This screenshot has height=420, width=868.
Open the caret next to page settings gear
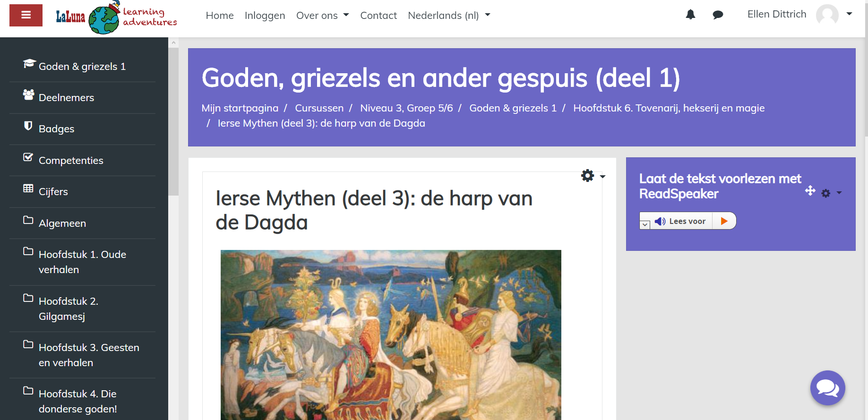tap(602, 177)
